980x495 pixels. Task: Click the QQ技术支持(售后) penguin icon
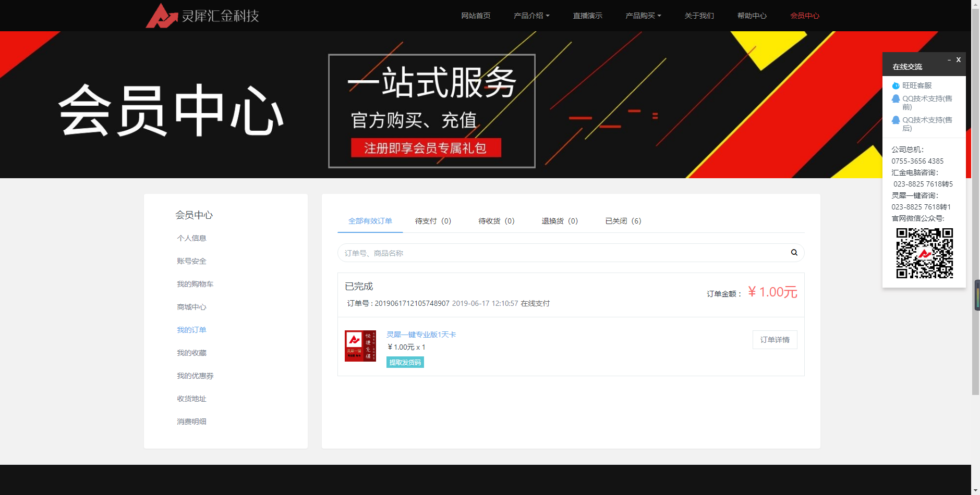click(896, 120)
